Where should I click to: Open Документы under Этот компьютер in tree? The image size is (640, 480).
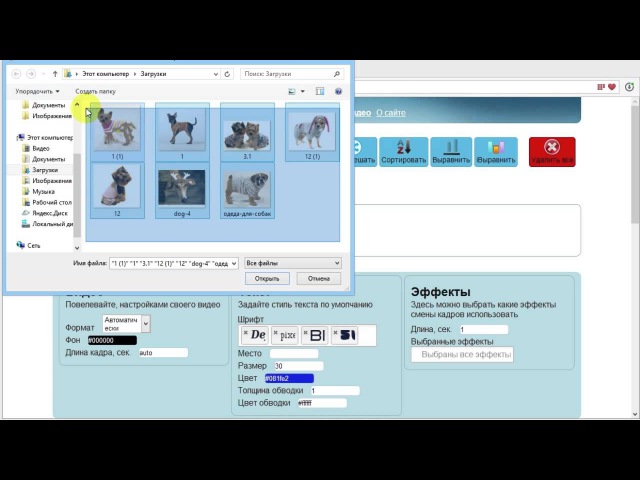pyautogui.click(x=48, y=159)
